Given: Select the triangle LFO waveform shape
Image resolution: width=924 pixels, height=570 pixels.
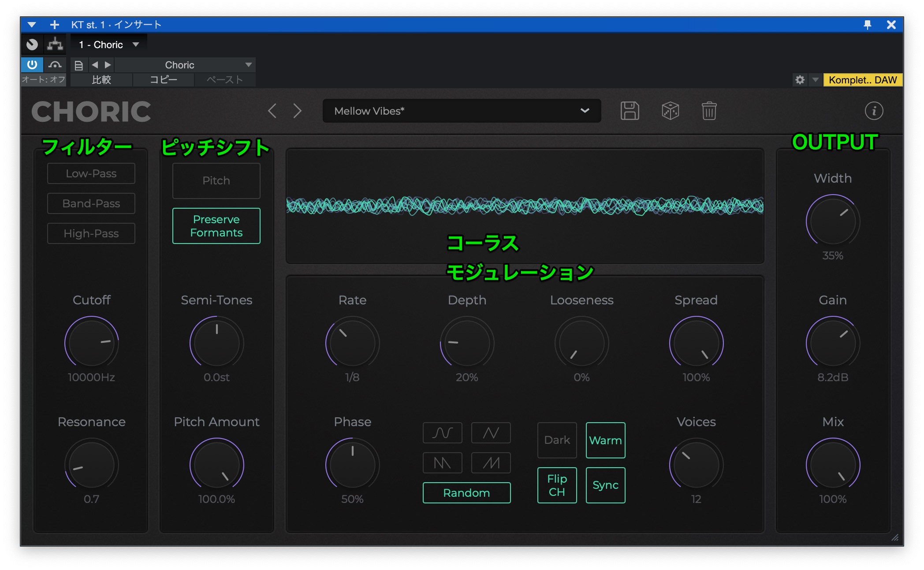Looking at the screenshot, I should 491,433.
